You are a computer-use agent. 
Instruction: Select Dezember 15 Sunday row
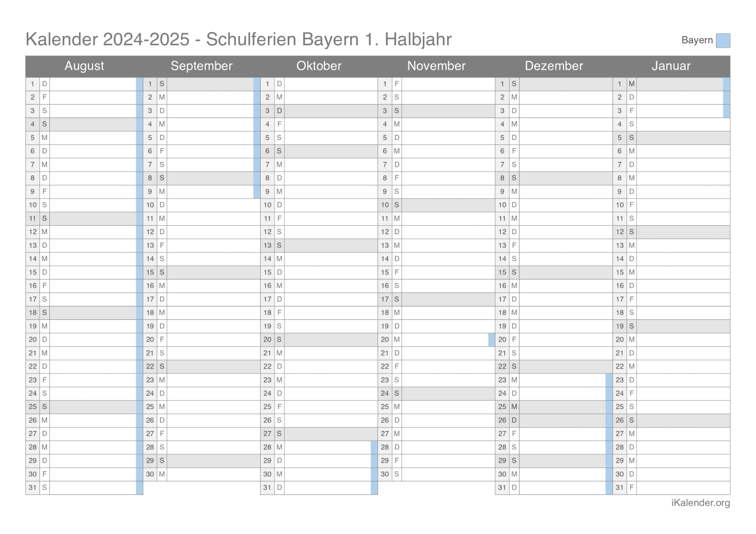(x=553, y=272)
